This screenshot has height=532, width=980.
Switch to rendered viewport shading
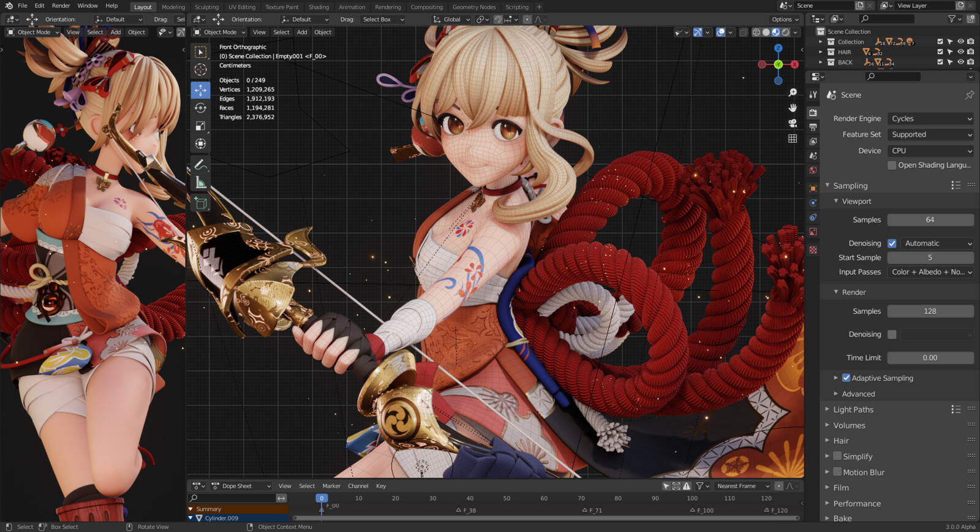pyautogui.click(x=786, y=32)
